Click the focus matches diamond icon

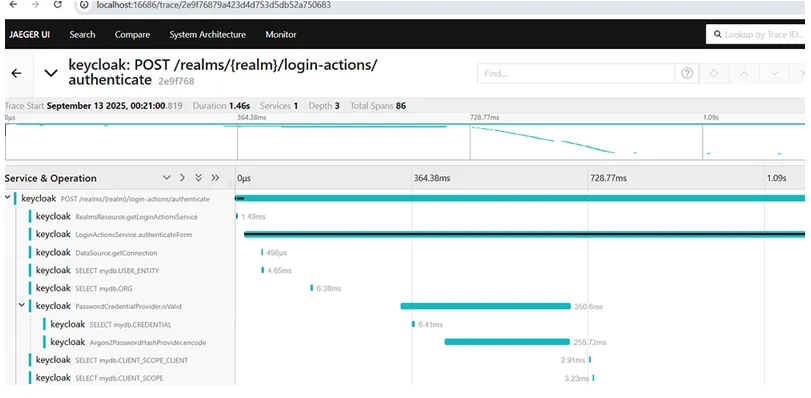point(714,73)
